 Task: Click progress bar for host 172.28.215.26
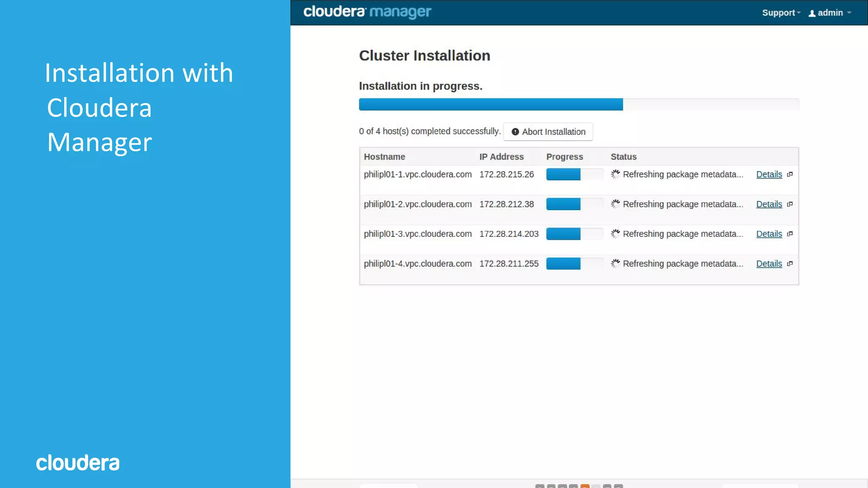coord(575,174)
